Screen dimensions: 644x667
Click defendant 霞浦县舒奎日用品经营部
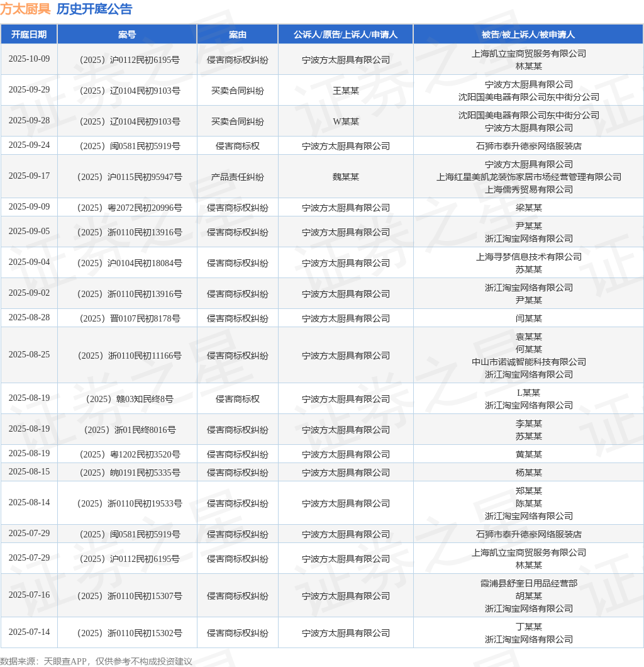coord(528,584)
